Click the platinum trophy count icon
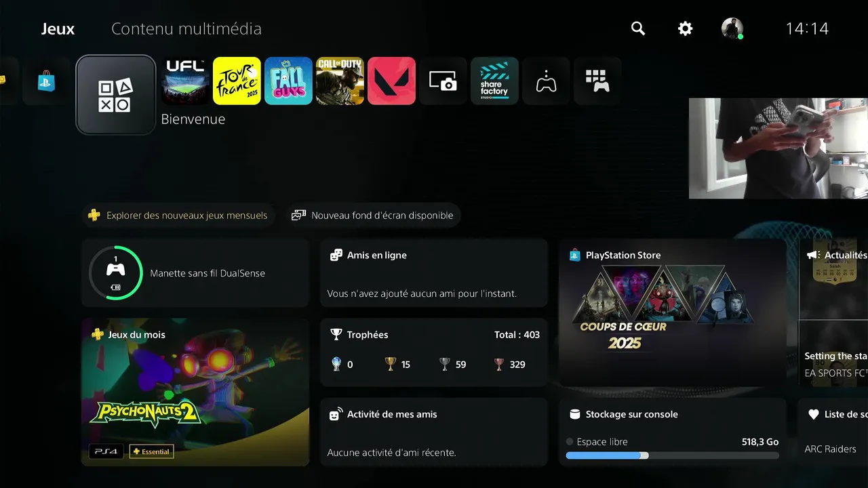 tap(336, 364)
